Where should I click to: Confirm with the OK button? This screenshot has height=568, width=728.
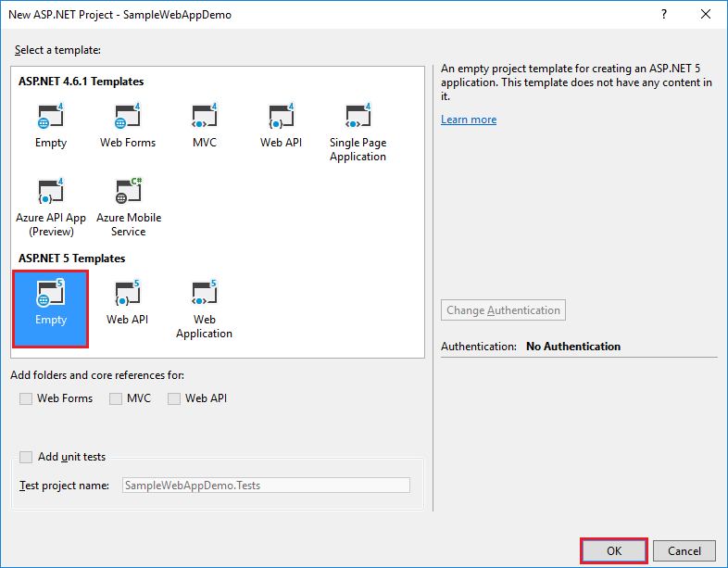tap(614, 550)
